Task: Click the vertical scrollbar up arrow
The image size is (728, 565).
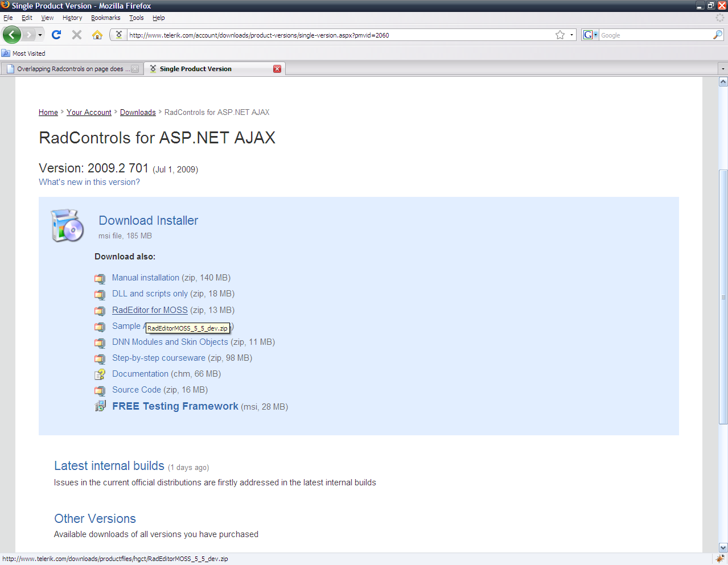Action: pos(723,82)
